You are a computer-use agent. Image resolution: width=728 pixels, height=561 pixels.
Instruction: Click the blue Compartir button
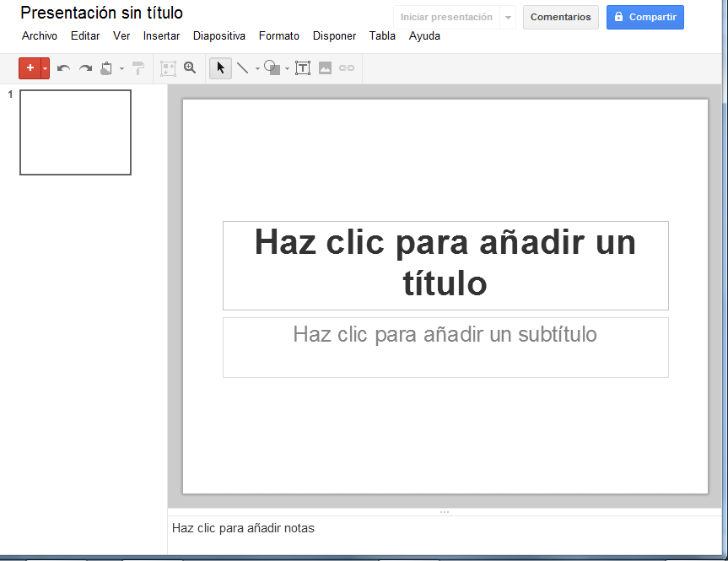point(644,18)
